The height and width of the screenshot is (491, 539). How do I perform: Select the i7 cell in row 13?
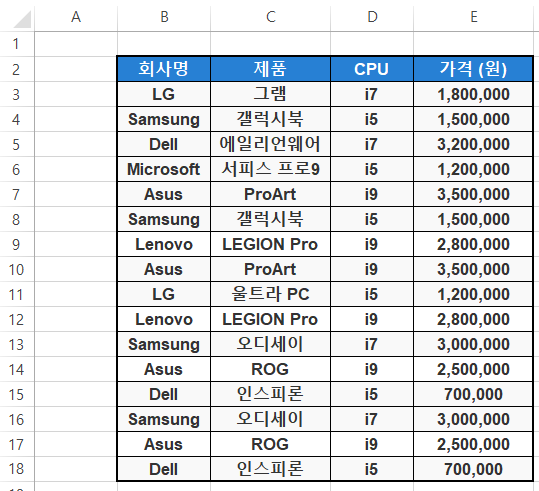click(x=372, y=344)
